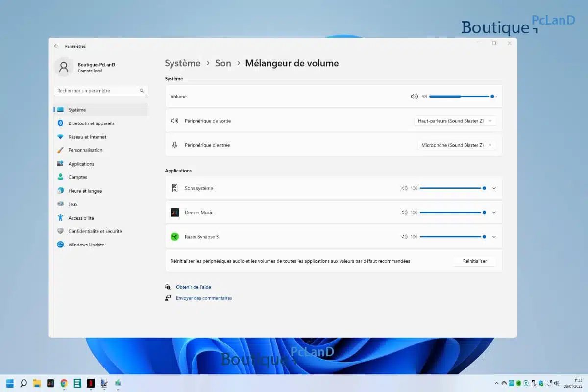Adjust the Deezer Music volume slider
588x392 pixels.
pyautogui.click(x=453, y=212)
